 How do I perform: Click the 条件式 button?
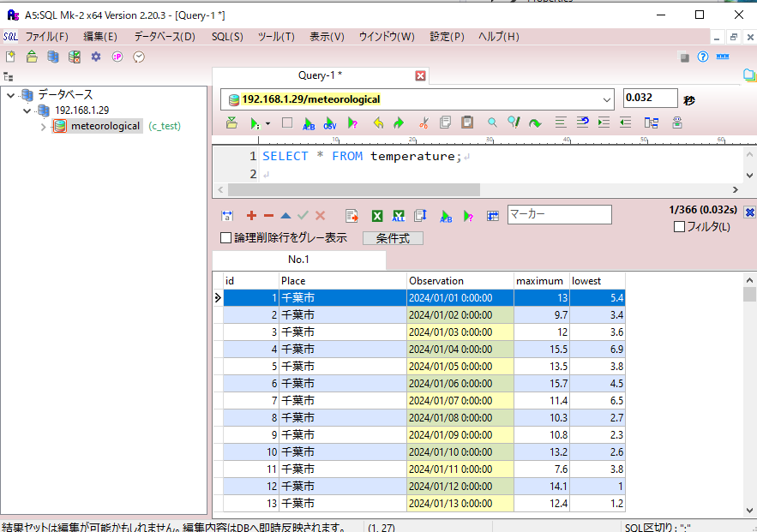[x=393, y=238]
